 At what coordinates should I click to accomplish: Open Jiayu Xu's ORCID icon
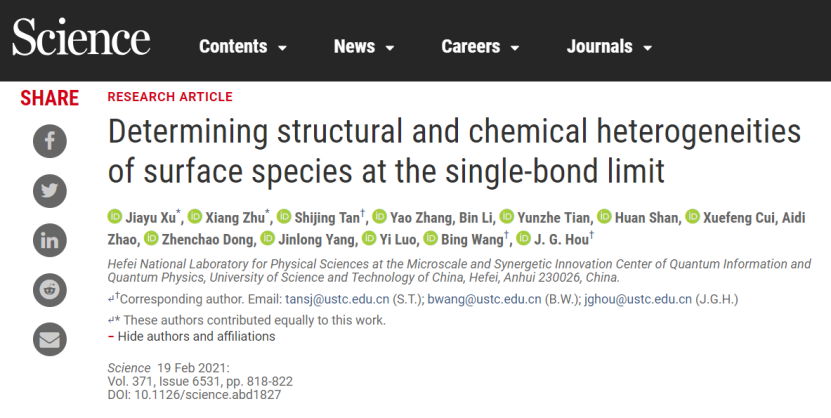(115, 217)
